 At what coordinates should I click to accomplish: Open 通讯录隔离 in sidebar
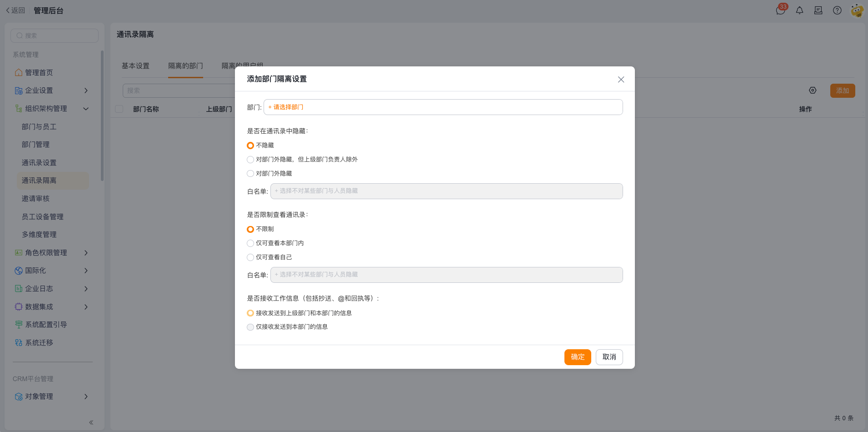tap(53, 181)
